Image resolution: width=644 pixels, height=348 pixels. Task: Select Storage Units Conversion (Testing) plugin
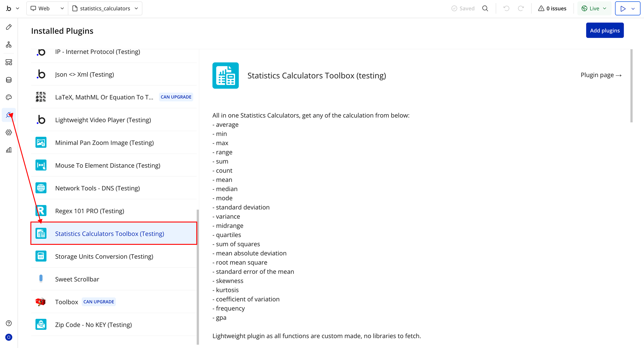click(x=104, y=256)
